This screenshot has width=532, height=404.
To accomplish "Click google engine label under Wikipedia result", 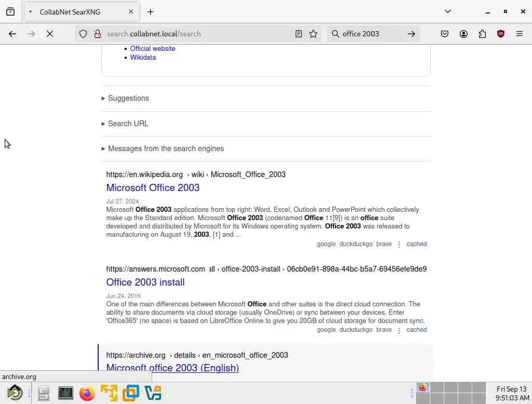I will tap(326, 244).
